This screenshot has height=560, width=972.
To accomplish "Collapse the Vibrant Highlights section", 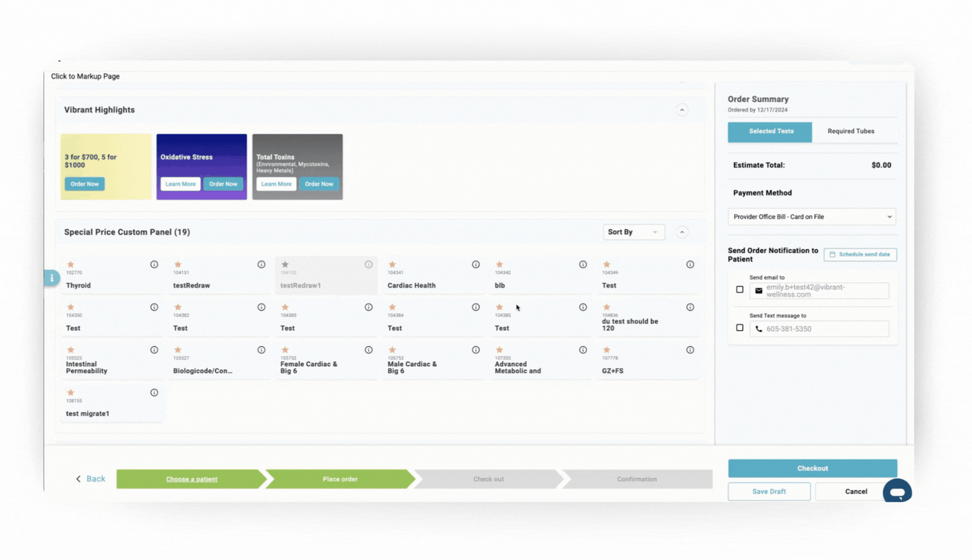I will tap(682, 110).
